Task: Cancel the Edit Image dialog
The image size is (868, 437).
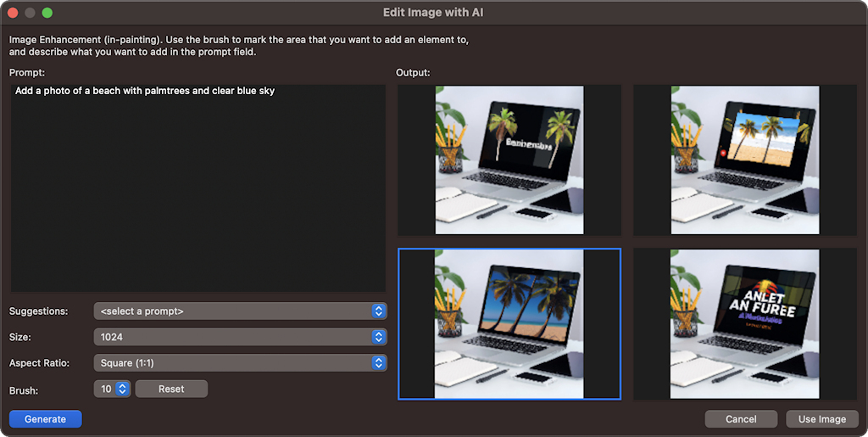Action: (x=741, y=419)
